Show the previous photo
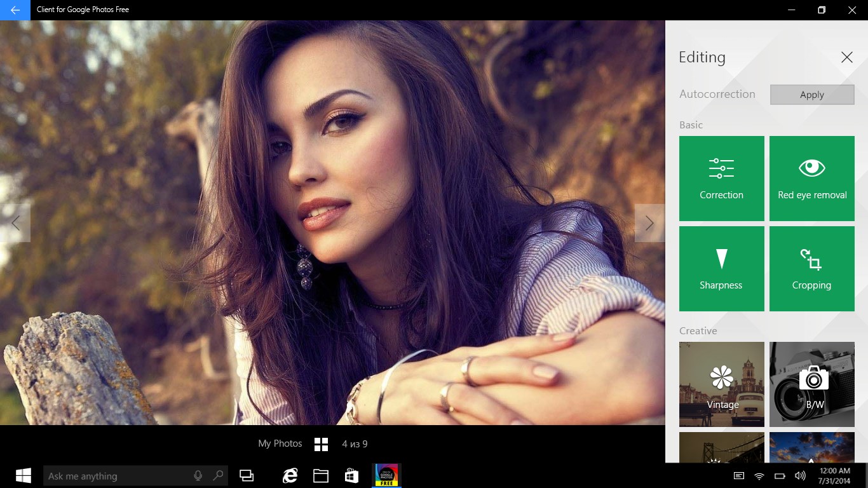868x488 pixels. point(15,223)
